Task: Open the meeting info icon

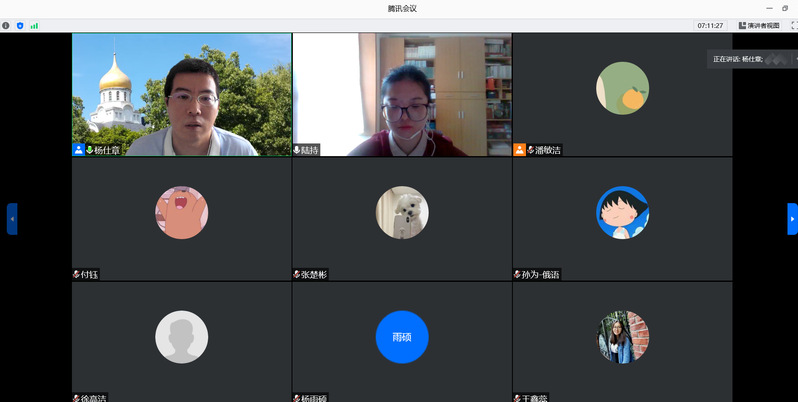Action: pos(6,25)
